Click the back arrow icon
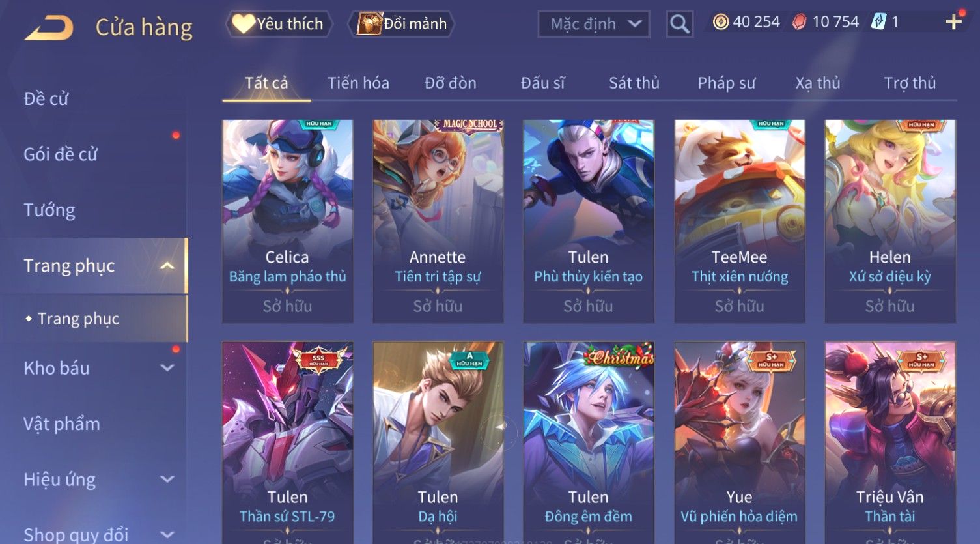 pyautogui.click(x=49, y=27)
